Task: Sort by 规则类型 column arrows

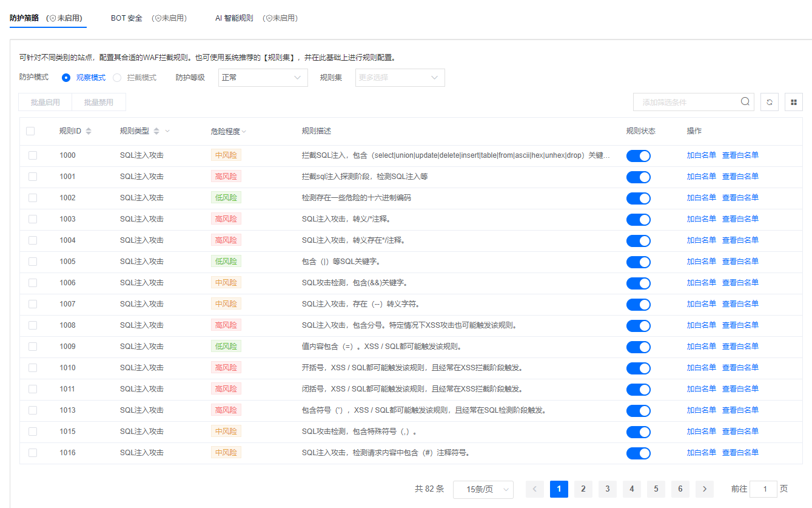Action: tap(156, 131)
